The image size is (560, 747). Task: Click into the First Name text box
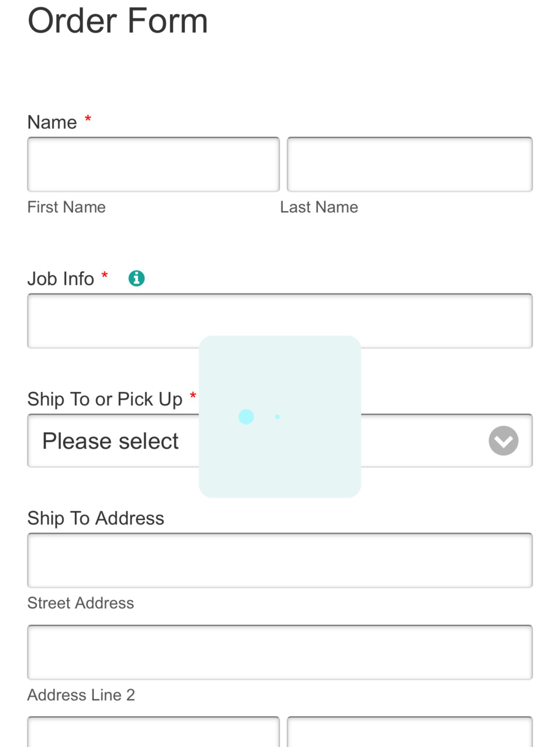click(x=153, y=165)
